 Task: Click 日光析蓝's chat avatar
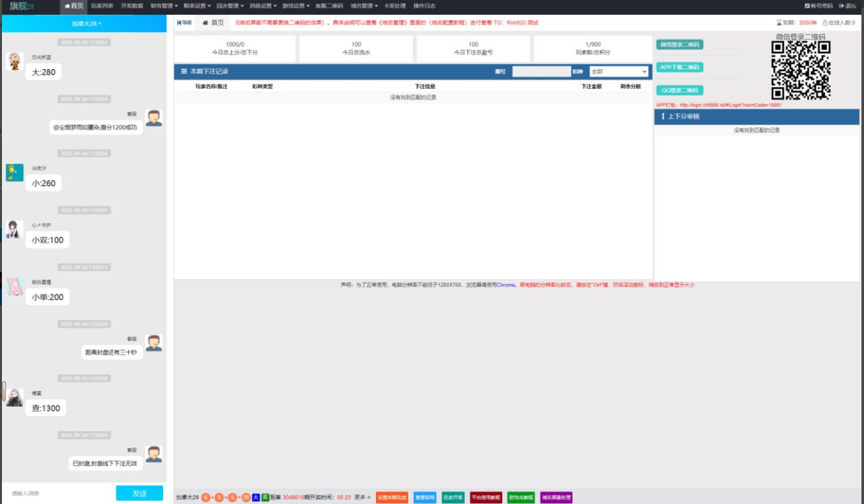tap(14, 61)
